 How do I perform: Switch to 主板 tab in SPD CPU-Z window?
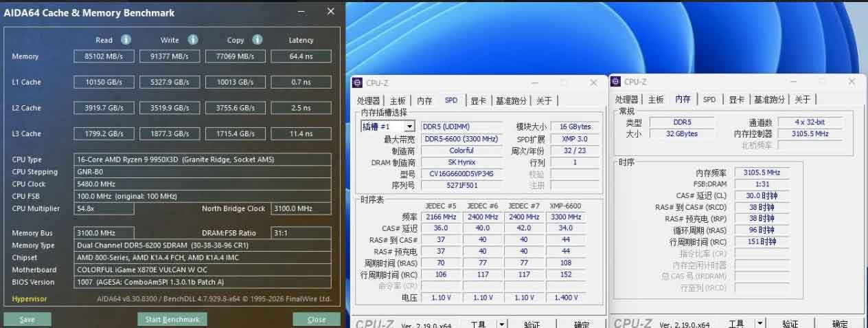point(398,100)
